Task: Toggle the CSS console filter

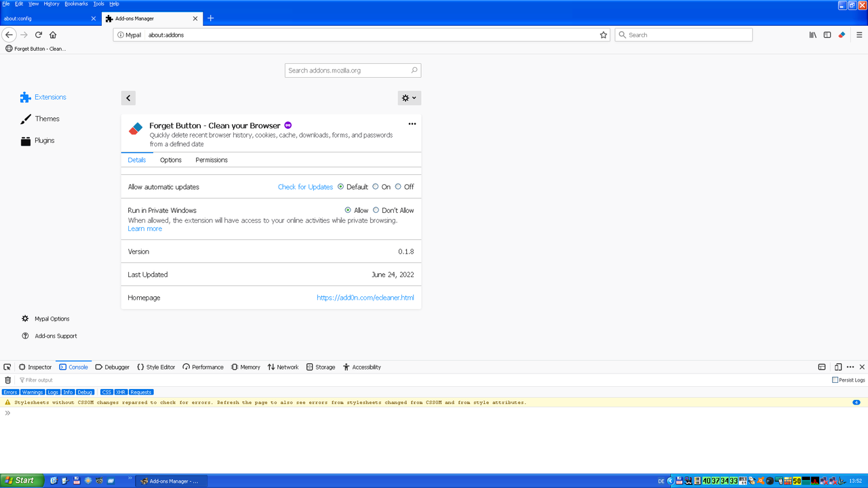Action: pyautogui.click(x=106, y=392)
